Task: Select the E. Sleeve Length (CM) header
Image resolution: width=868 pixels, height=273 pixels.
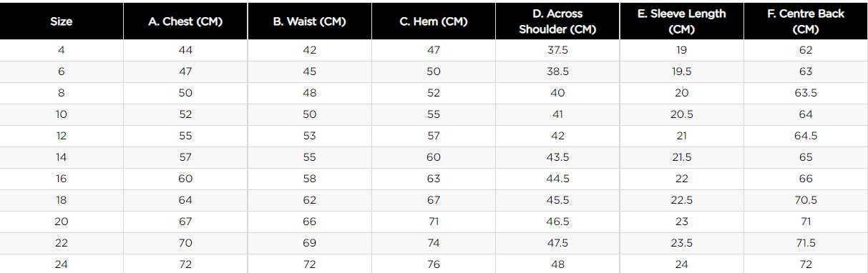Action: (x=681, y=21)
